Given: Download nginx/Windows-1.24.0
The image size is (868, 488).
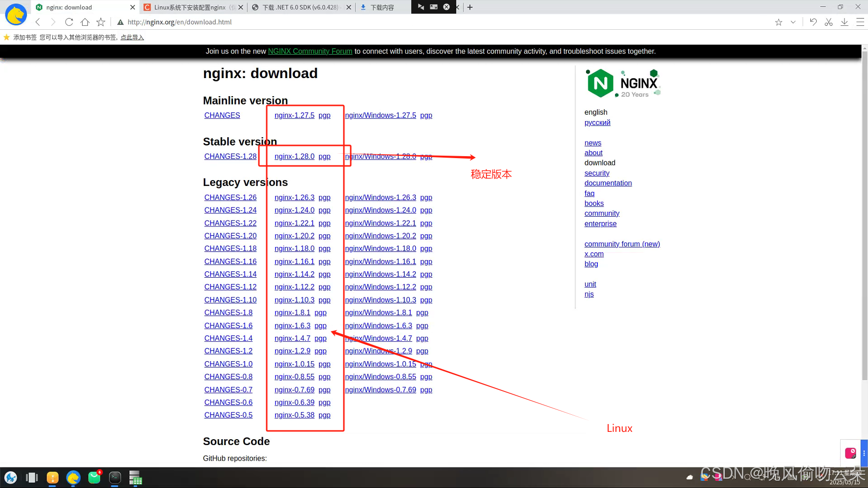Looking at the screenshot, I should coord(381,210).
